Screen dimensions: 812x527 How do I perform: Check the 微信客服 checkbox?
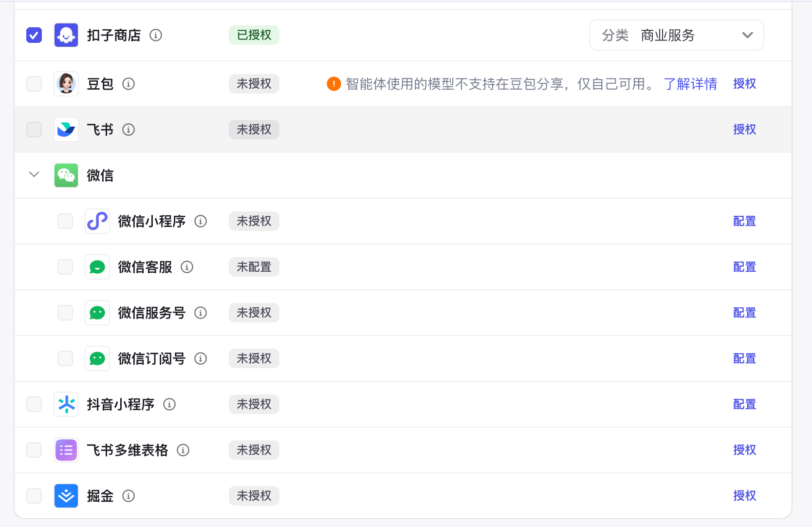[65, 267]
